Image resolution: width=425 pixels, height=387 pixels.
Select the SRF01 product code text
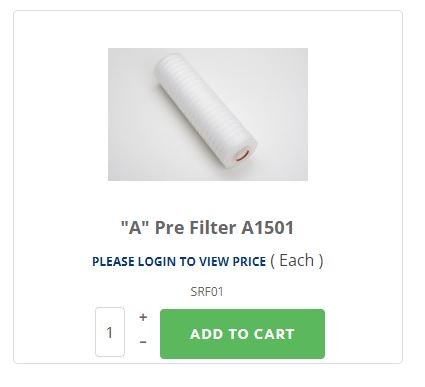(x=207, y=292)
